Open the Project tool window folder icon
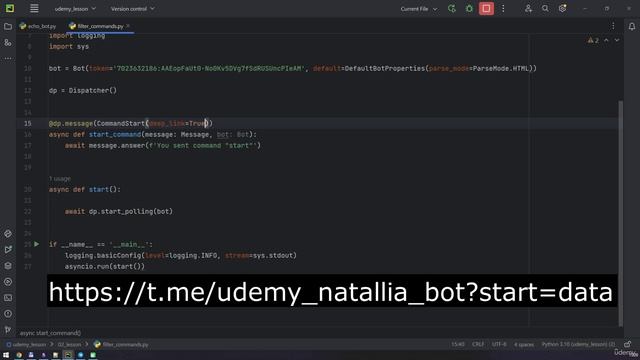 click(x=8, y=27)
